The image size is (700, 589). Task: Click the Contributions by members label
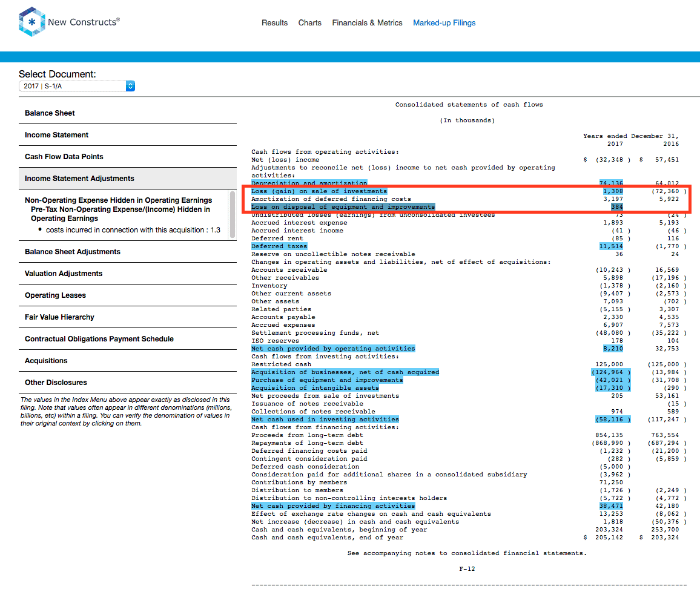(299, 482)
